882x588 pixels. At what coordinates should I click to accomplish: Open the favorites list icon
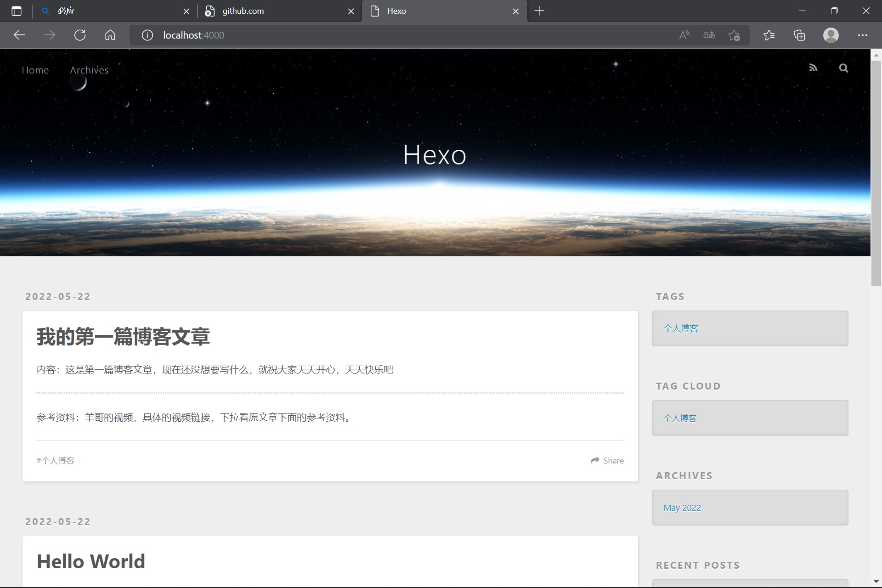pos(769,35)
